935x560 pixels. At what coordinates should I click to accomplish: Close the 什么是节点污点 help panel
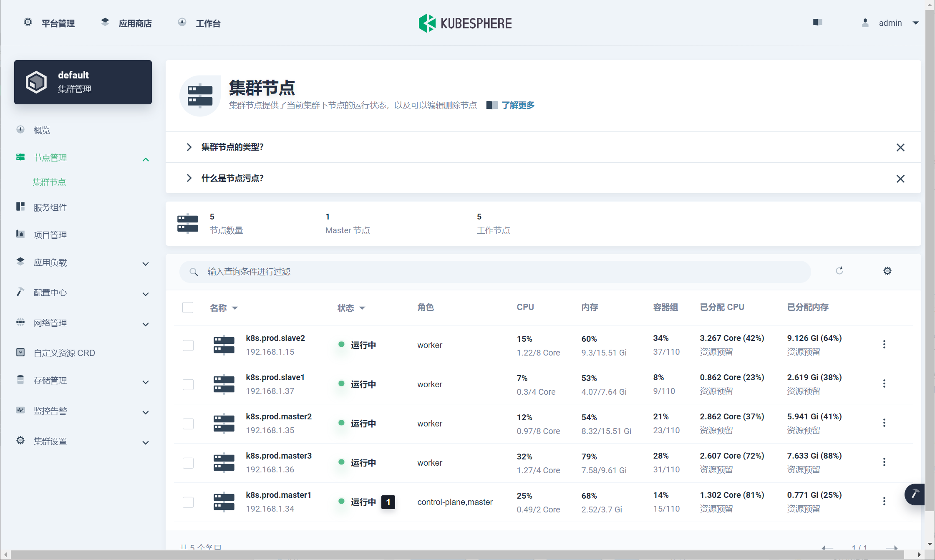coord(900,179)
